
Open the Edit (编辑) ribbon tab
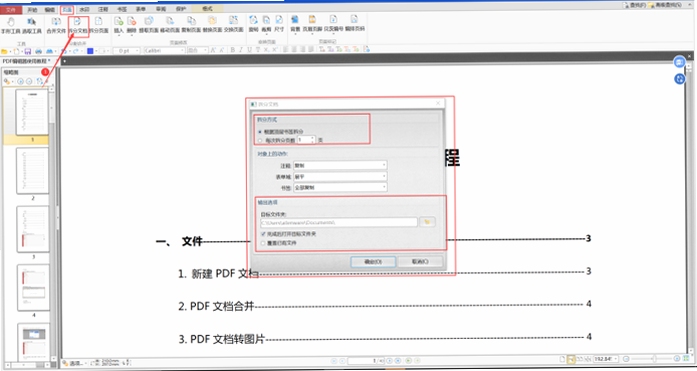coord(50,9)
